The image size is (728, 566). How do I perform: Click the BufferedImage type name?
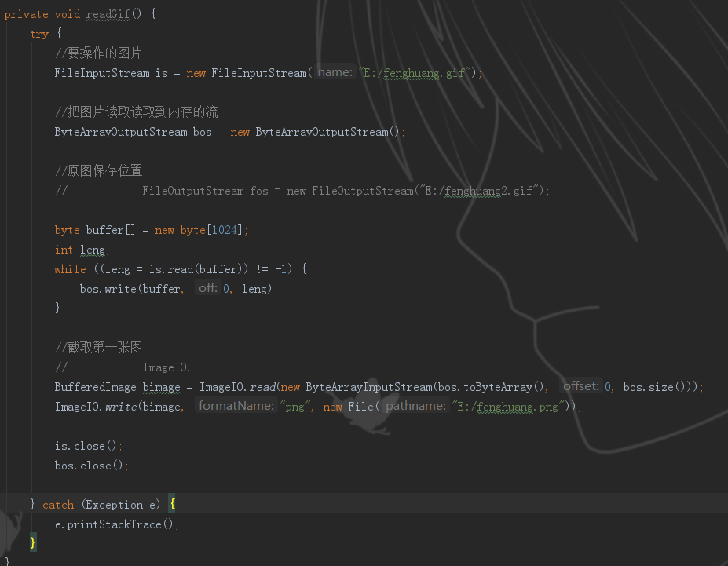pos(95,387)
